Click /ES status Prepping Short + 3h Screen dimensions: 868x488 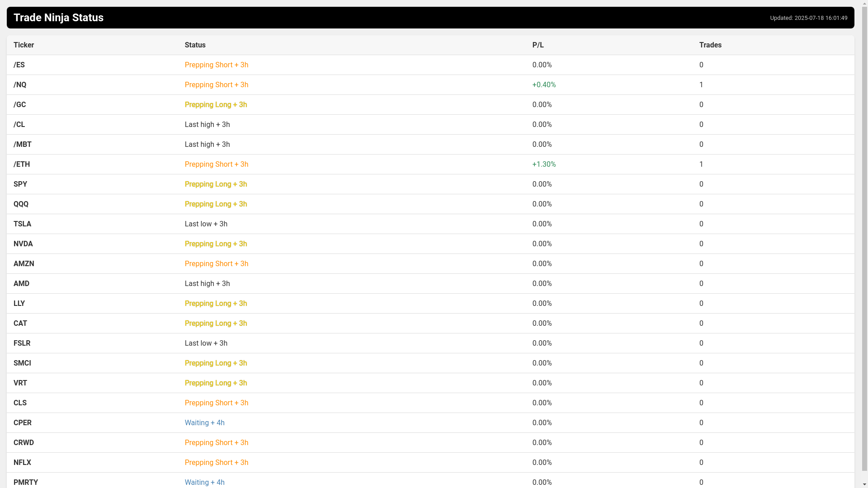tap(216, 65)
